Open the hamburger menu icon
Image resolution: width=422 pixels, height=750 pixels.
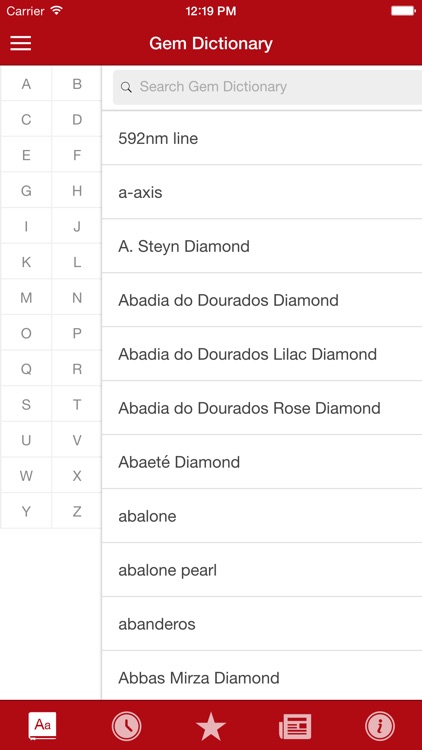pyautogui.click(x=21, y=44)
